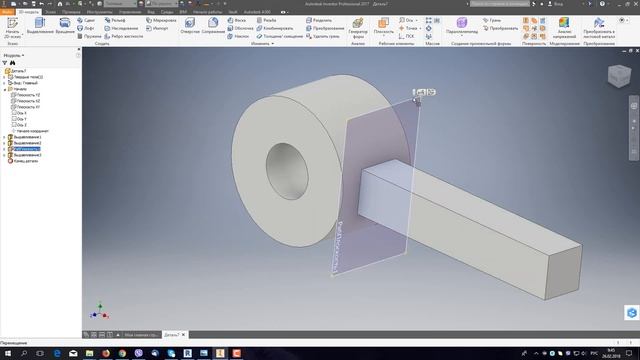Click the Undo arrow in quick access toolbar
The width and height of the screenshot is (640, 360).
click(42, 4)
